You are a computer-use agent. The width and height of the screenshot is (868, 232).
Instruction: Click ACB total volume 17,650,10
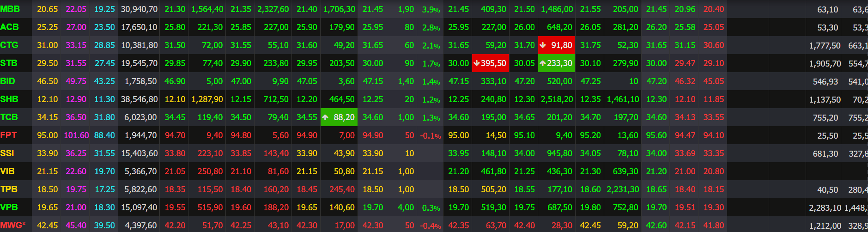point(139,27)
